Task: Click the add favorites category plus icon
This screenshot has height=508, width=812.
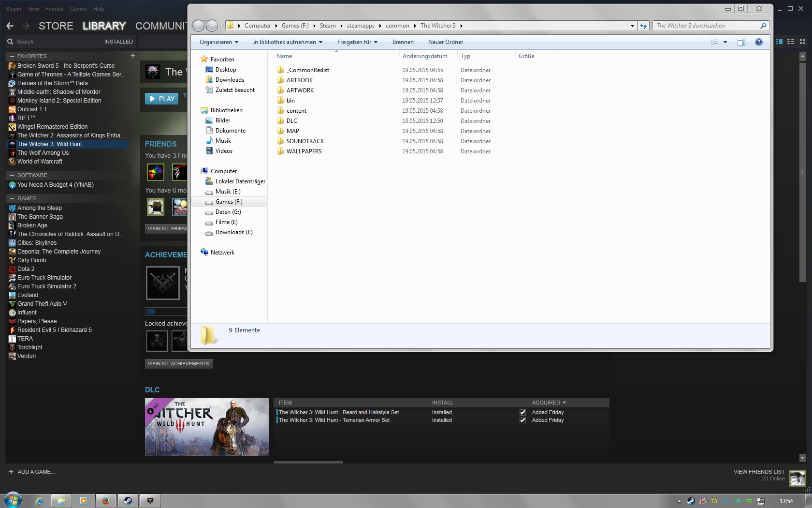Action: [132, 56]
